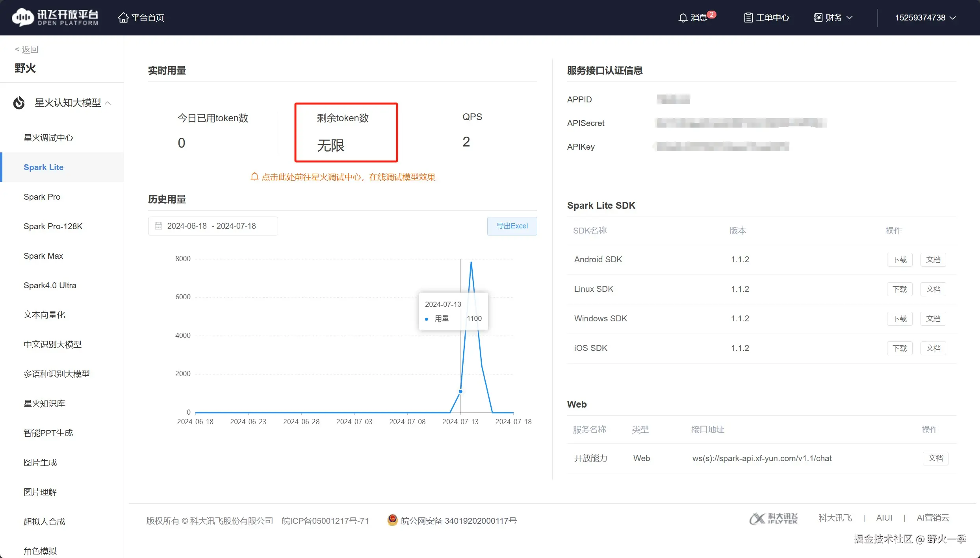Click the QPS value 2
This screenshot has width=980, height=558.
coord(466,142)
